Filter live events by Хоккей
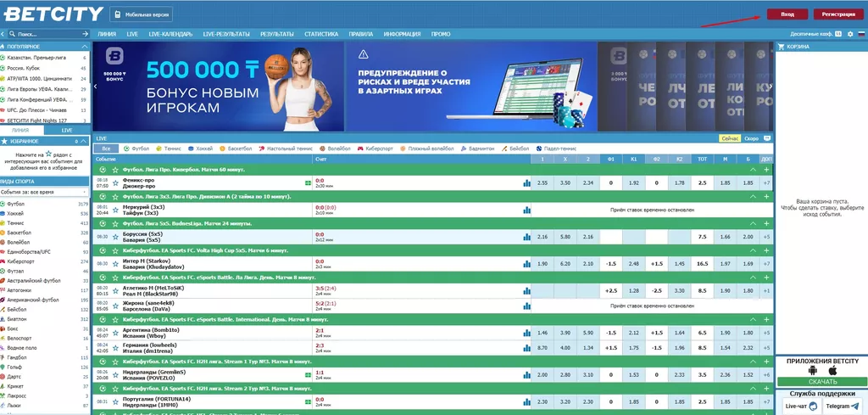This screenshot has height=415, width=868. (x=200, y=149)
